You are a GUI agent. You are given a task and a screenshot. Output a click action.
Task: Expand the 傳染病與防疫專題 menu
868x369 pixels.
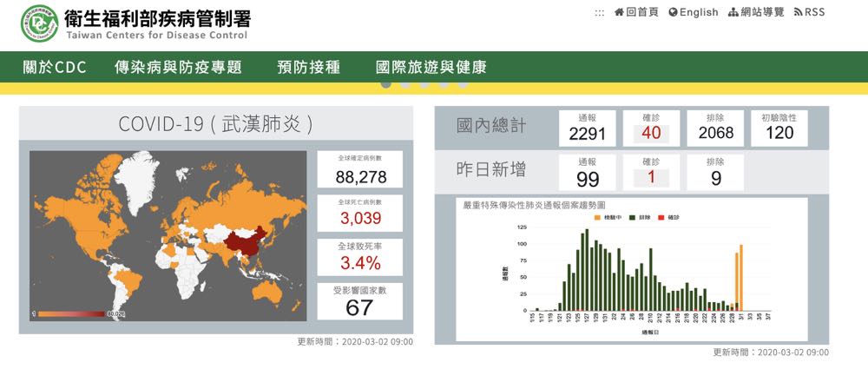pos(178,67)
